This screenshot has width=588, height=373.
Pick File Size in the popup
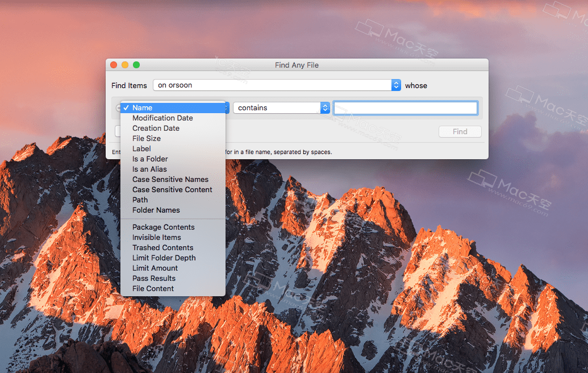pyautogui.click(x=173, y=139)
